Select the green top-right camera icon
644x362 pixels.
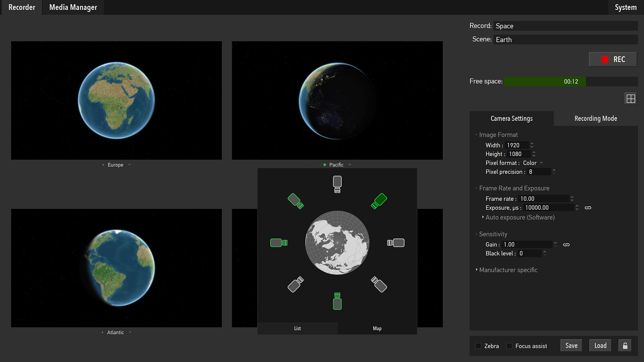(379, 201)
